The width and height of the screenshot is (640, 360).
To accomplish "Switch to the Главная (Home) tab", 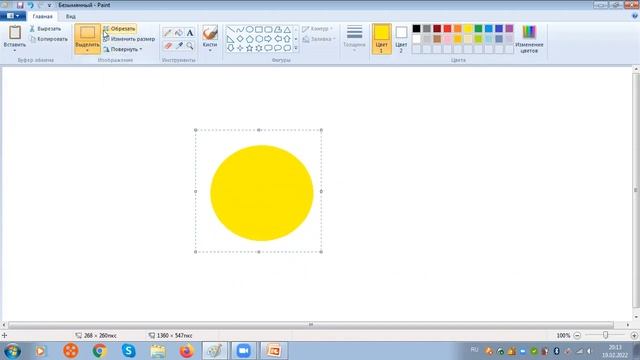I will [x=42, y=17].
